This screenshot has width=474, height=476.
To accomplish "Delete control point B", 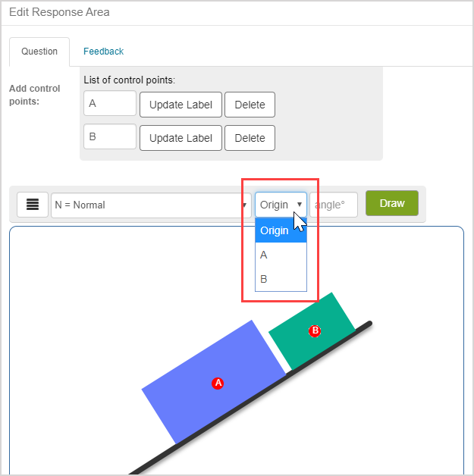I will pyautogui.click(x=250, y=138).
